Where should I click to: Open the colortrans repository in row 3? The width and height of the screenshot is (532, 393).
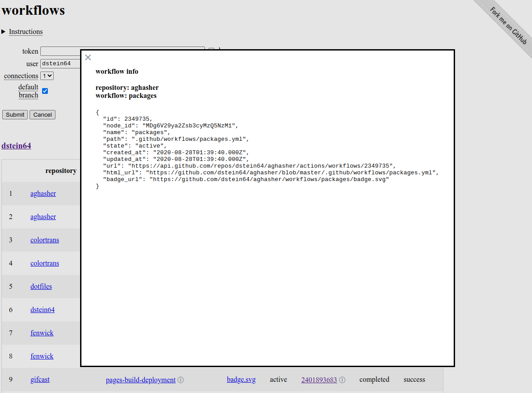click(x=44, y=240)
